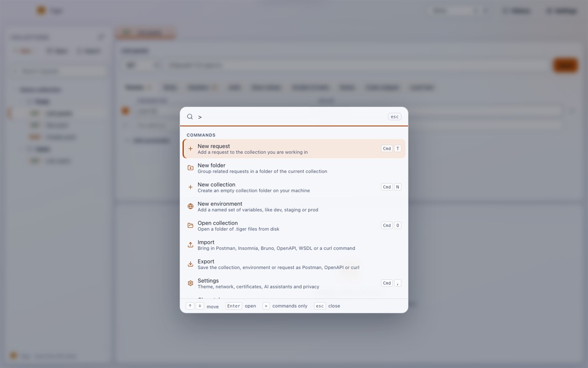Click the search magnifier icon in palette

[190, 117]
